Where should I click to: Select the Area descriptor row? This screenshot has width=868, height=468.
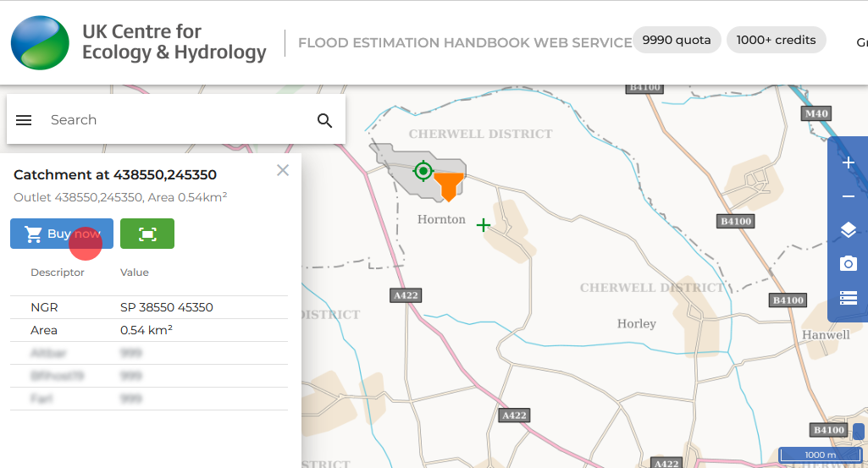(x=149, y=330)
